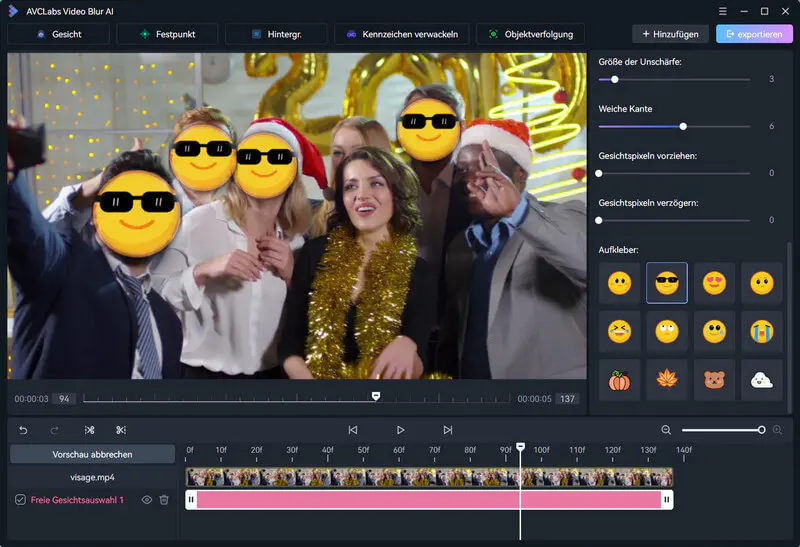Click the 00:00:05 duration label

point(534,399)
